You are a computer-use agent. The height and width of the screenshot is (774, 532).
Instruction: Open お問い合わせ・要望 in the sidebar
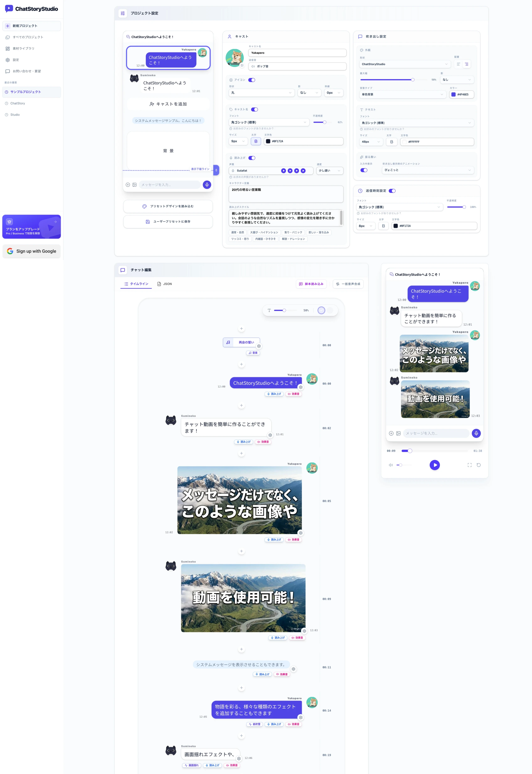(x=32, y=71)
